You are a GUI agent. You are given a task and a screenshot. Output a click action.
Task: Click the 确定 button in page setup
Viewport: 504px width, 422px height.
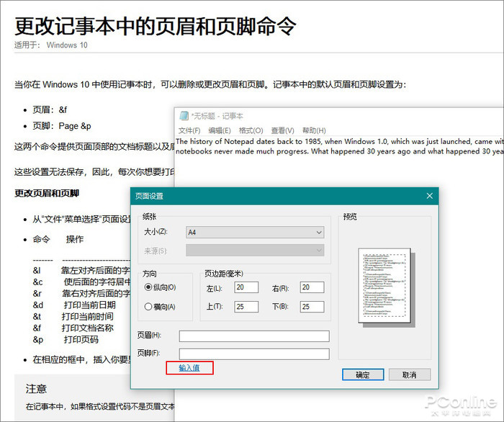pos(363,374)
